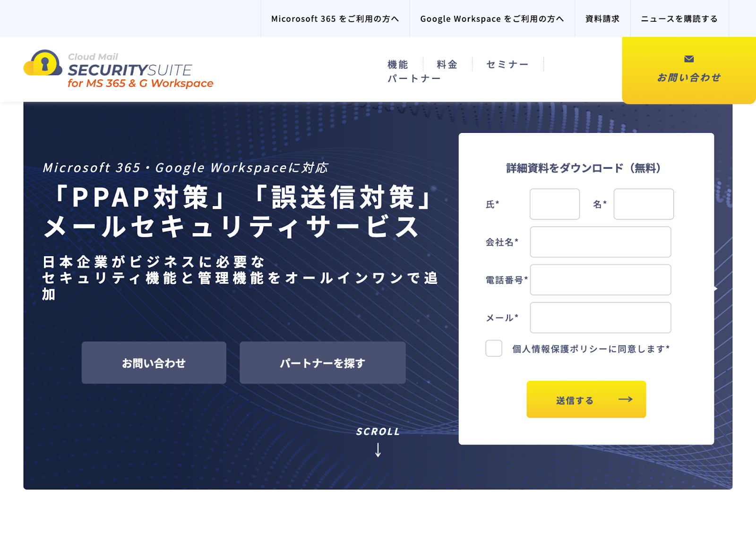
Task: Submit form with 送信する button
Action: [586, 399]
